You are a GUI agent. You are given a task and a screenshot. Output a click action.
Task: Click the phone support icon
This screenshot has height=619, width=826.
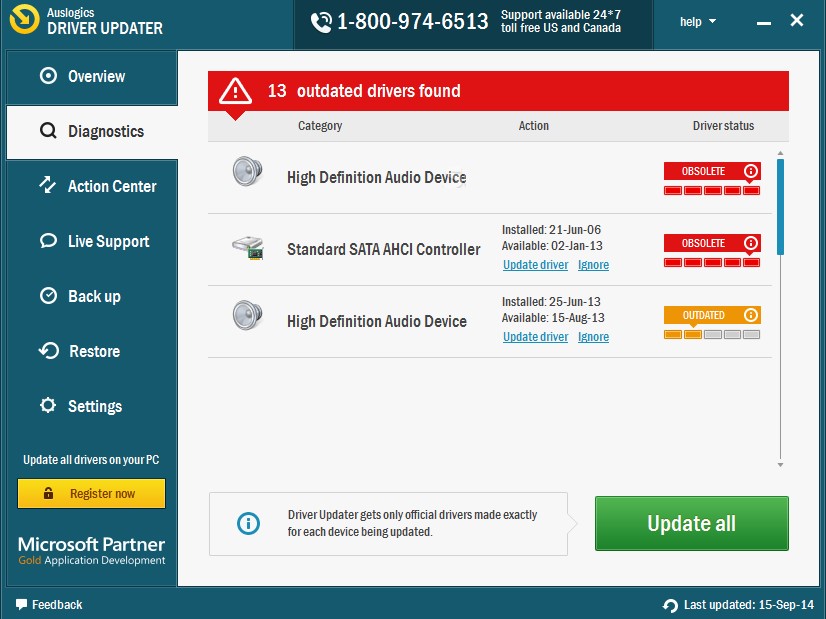[x=321, y=22]
